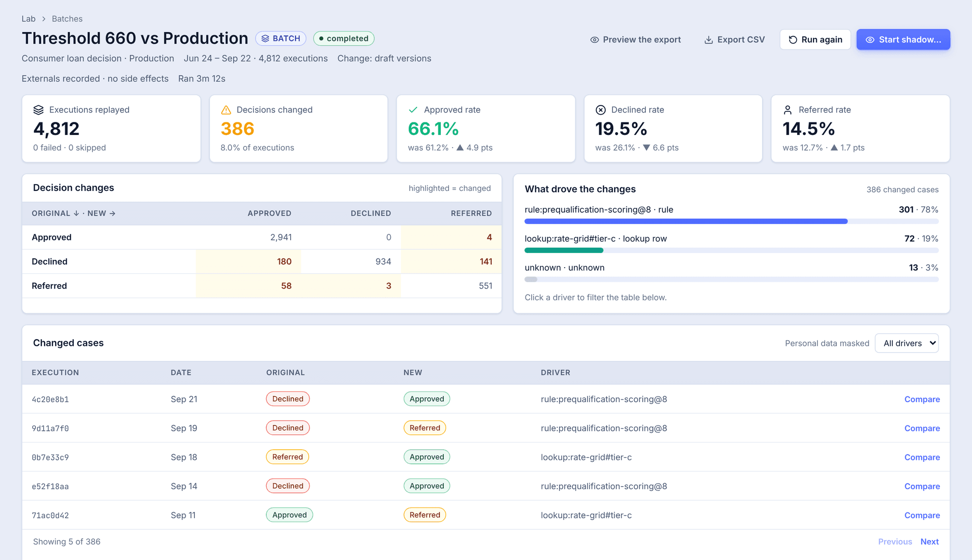Filter by lookup:rate-grid#tier-c progress bar
972x560 pixels.
tap(731, 251)
